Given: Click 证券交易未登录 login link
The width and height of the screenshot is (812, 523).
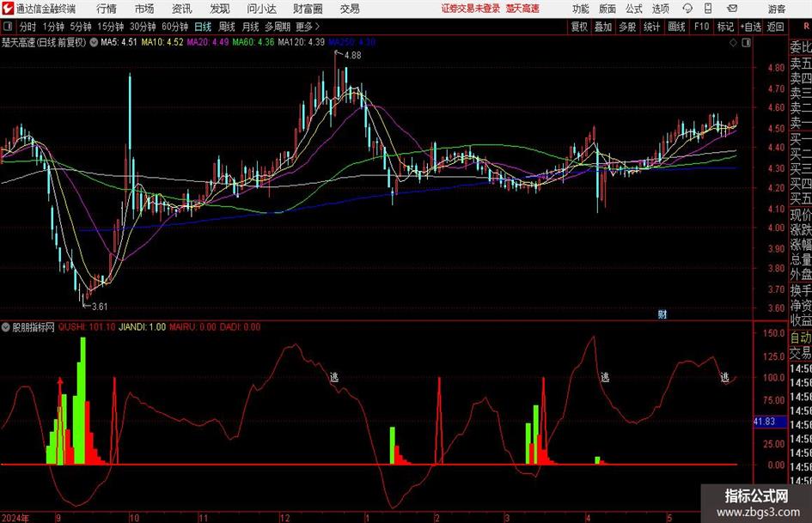Looking at the screenshot, I should pyautogui.click(x=471, y=9).
